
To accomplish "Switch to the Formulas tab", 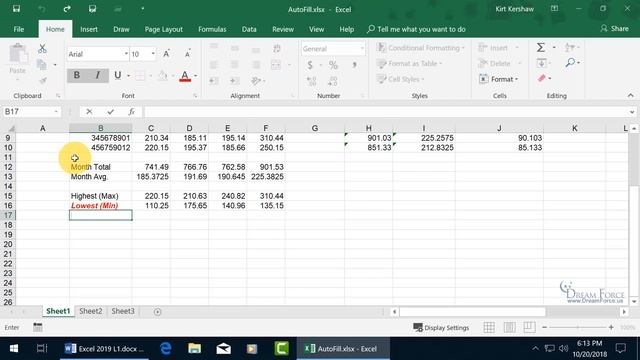I will tap(212, 29).
